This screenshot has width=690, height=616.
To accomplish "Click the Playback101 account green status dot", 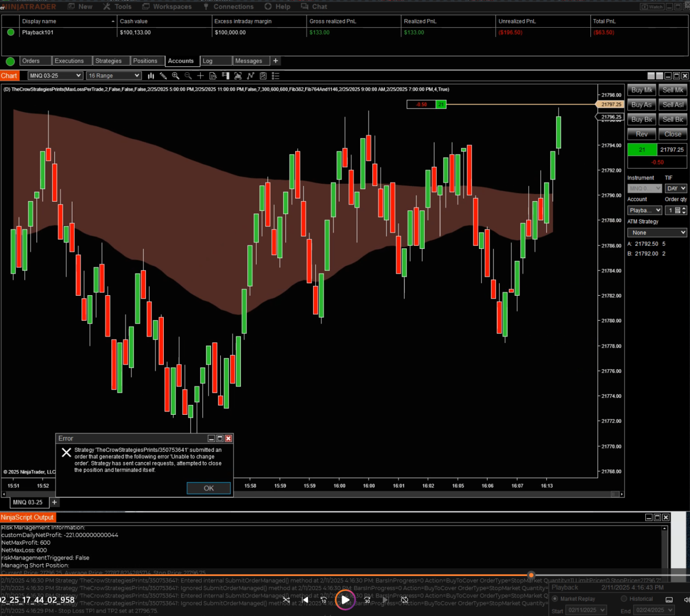I will tap(10, 32).
